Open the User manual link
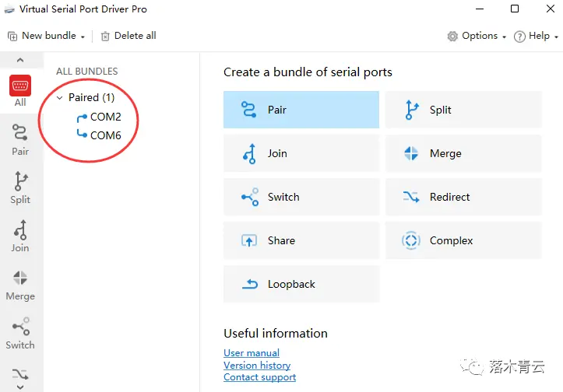Screen dimensions: 563x392 click(251, 353)
